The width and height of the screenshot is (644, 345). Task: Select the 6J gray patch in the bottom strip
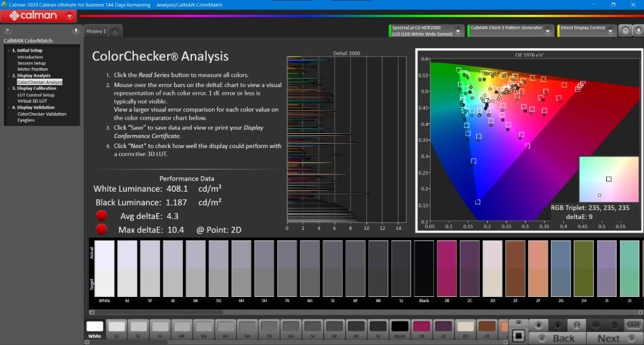[x=116, y=329]
